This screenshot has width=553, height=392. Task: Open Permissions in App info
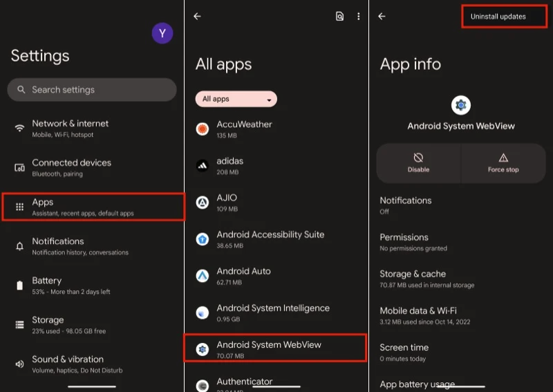pos(461,242)
